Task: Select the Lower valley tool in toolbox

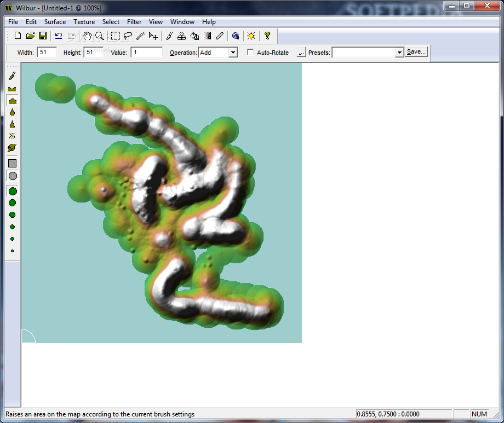Action: coord(12,89)
